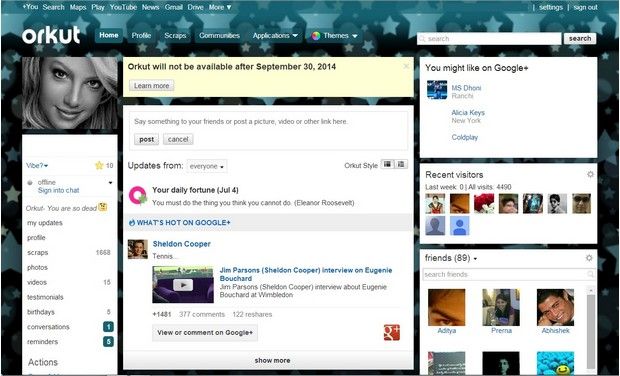
Task: Switch to second Orkut Style view
Action: coord(401,164)
